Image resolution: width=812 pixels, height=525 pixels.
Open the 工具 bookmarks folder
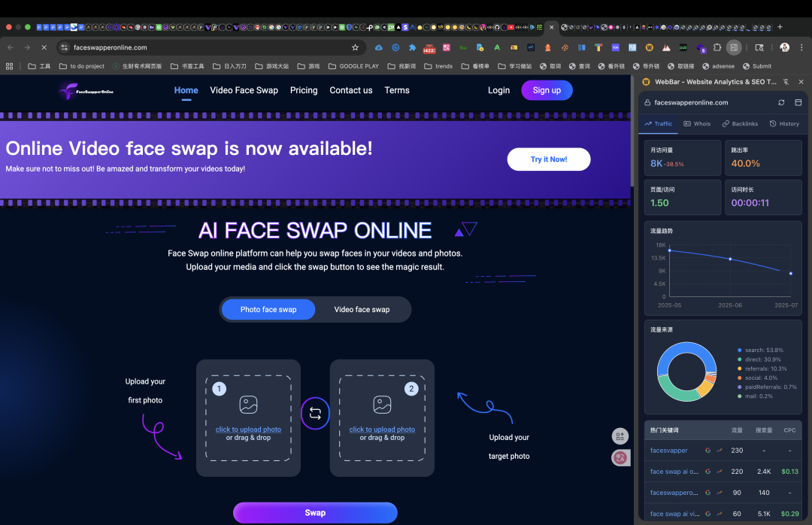(39, 66)
